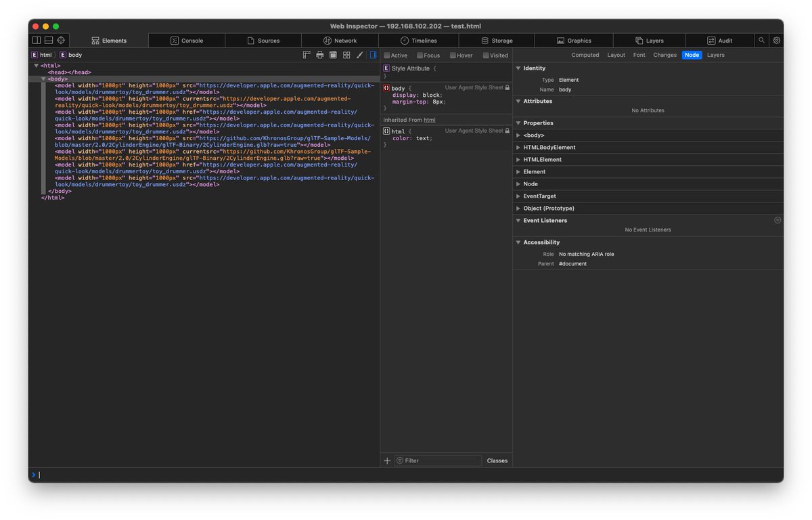The image size is (812, 520).
Task: Expand the Object (Prototype) group
Action: point(518,209)
